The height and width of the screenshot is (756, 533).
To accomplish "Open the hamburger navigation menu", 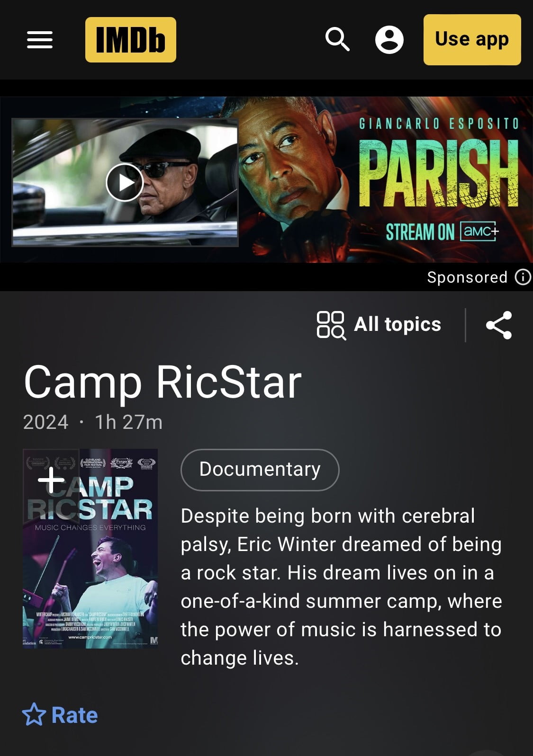I will pyautogui.click(x=40, y=40).
